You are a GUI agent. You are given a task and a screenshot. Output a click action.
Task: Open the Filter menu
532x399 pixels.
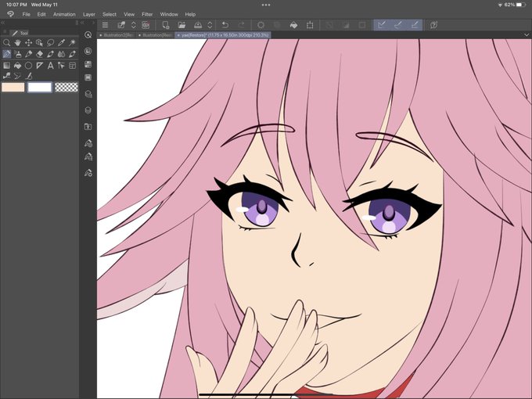pos(147,14)
